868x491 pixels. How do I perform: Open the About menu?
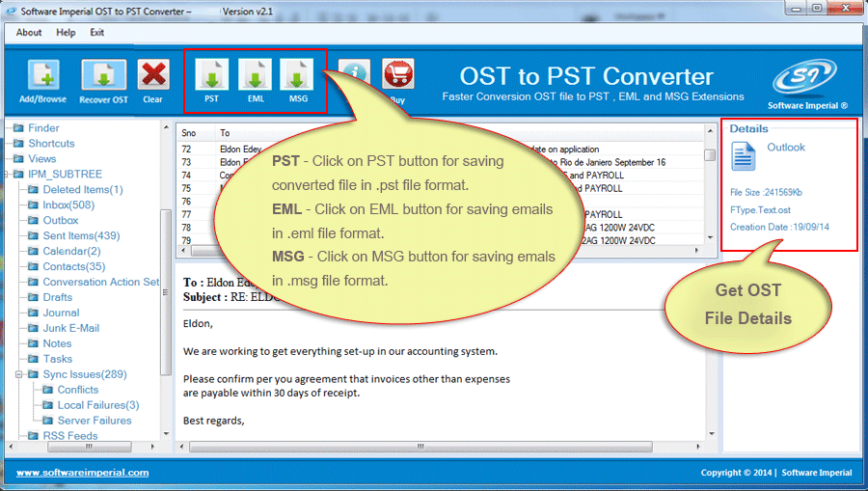pos(29,33)
